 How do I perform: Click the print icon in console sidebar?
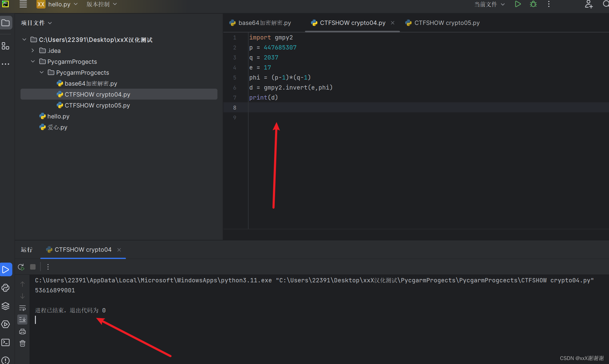click(x=22, y=332)
